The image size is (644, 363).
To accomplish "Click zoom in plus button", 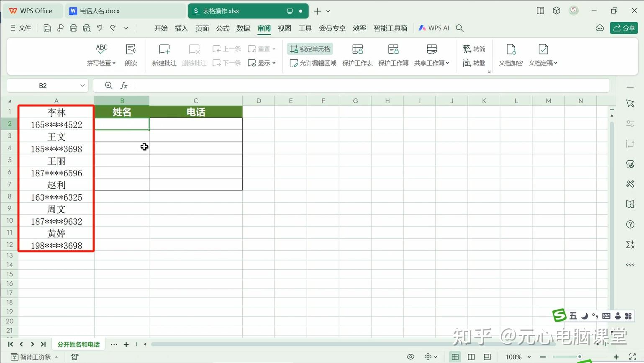I will point(616,357).
